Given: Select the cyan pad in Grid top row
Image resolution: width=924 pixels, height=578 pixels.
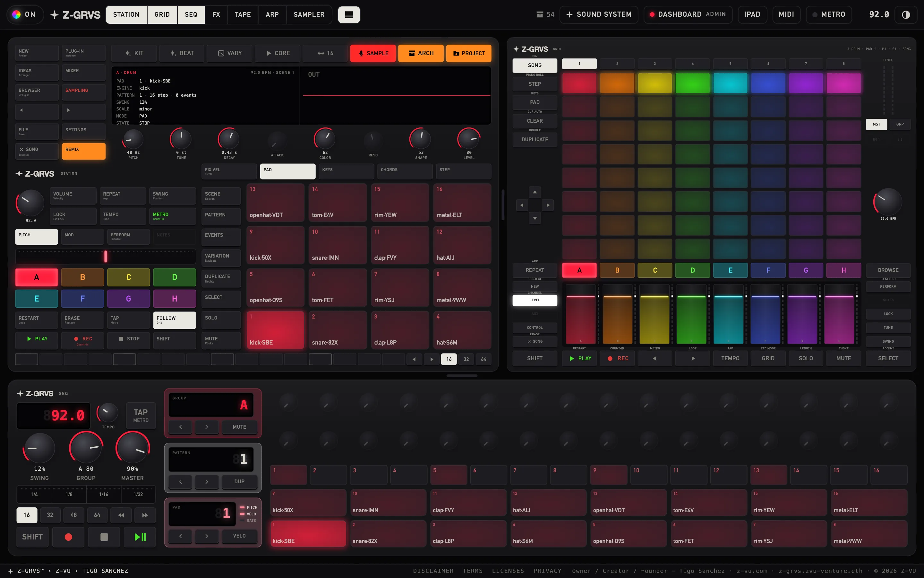Looking at the screenshot, I should (x=730, y=83).
